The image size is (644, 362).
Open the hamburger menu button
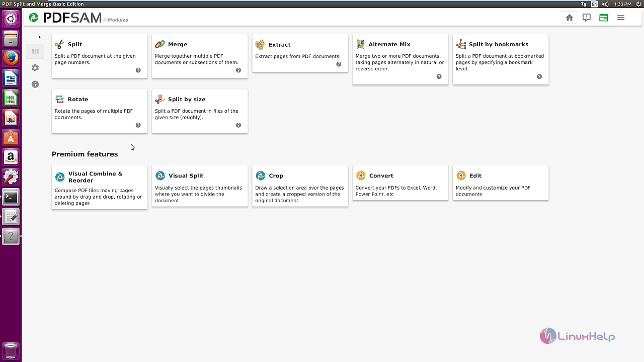pyautogui.click(x=621, y=18)
